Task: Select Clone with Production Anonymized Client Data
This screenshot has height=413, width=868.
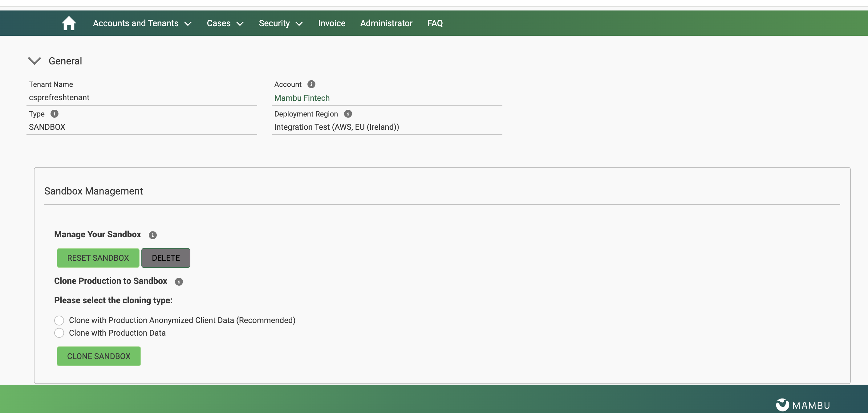Action: click(x=59, y=320)
